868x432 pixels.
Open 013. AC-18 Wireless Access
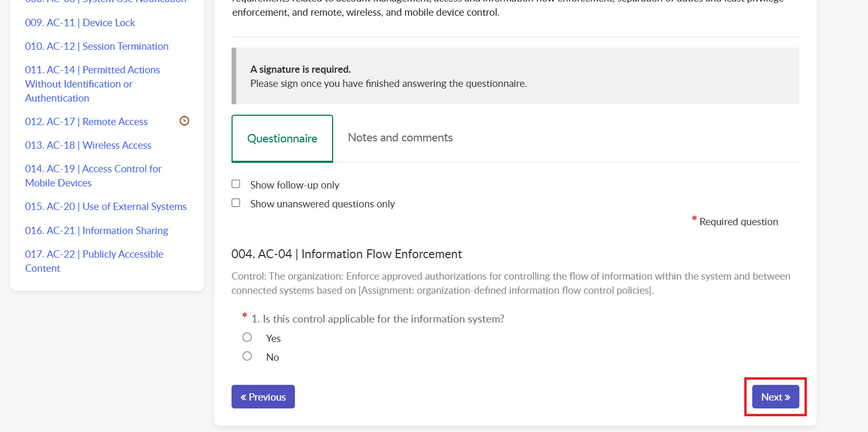point(88,145)
